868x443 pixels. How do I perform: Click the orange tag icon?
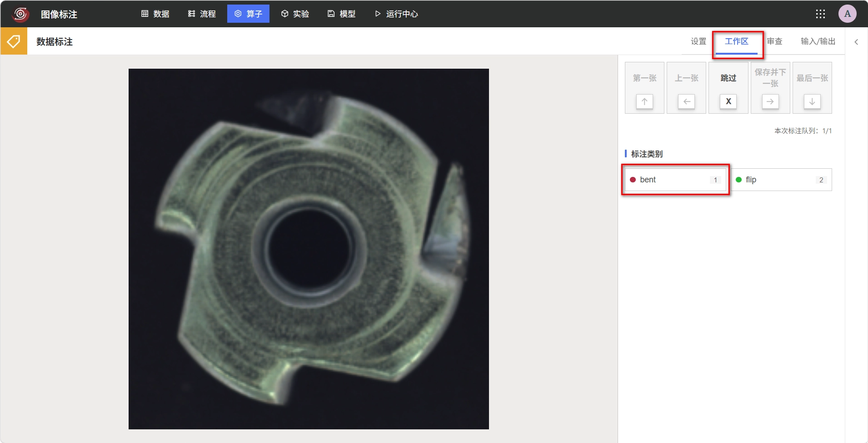[14, 41]
